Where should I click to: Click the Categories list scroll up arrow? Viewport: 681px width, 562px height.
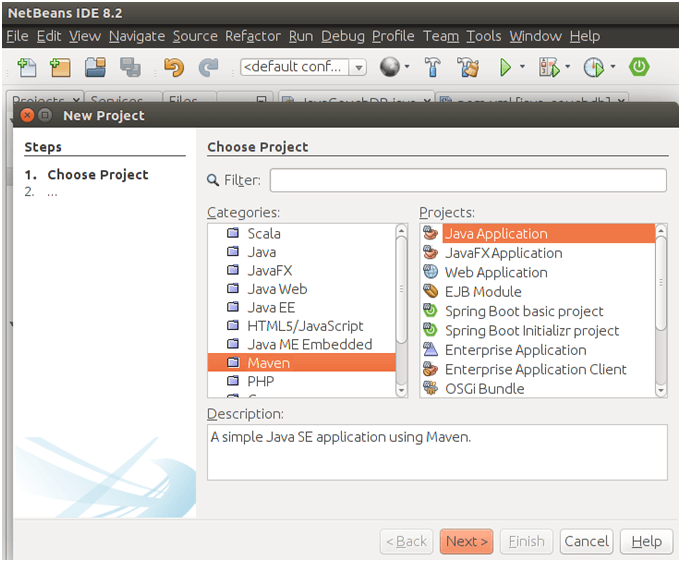[401, 231]
